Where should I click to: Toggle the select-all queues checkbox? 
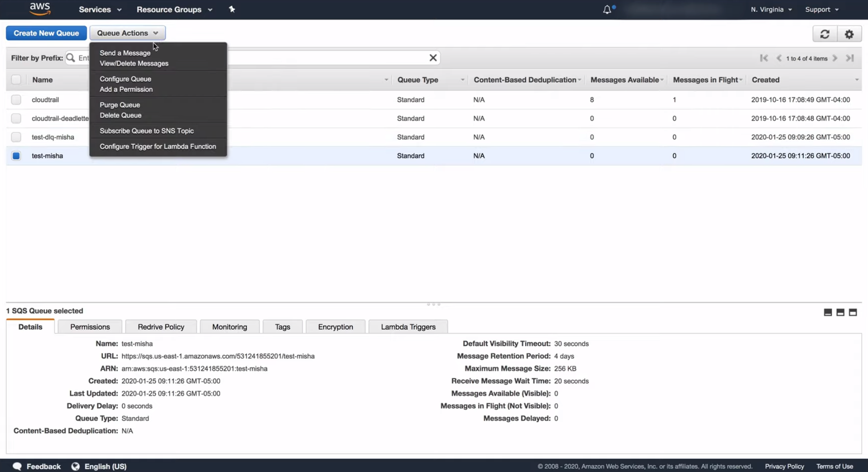(16, 80)
